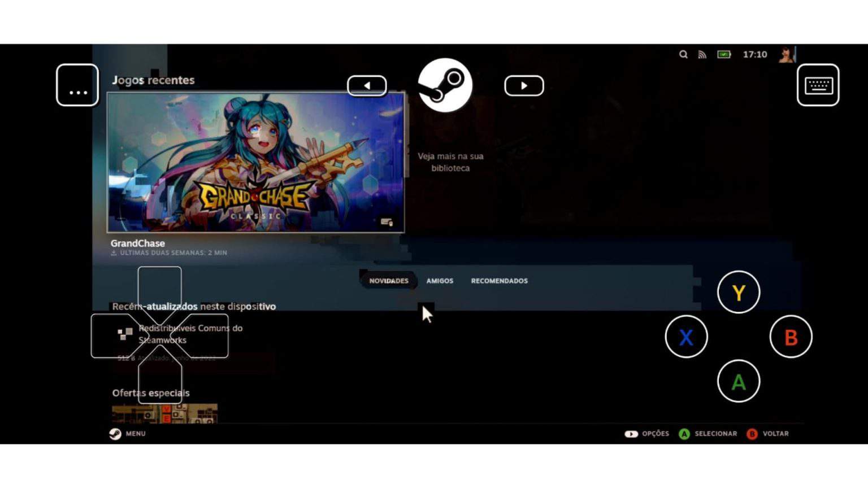Viewport: 868px width, 488px height.
Task: Click the Steam logo in the center
Action: [x=445, y=85]
